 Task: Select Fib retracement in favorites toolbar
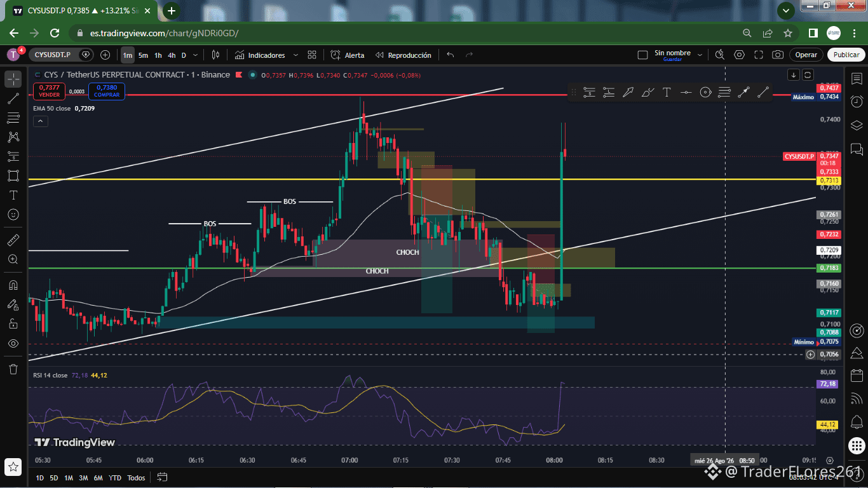click(724, 92)
